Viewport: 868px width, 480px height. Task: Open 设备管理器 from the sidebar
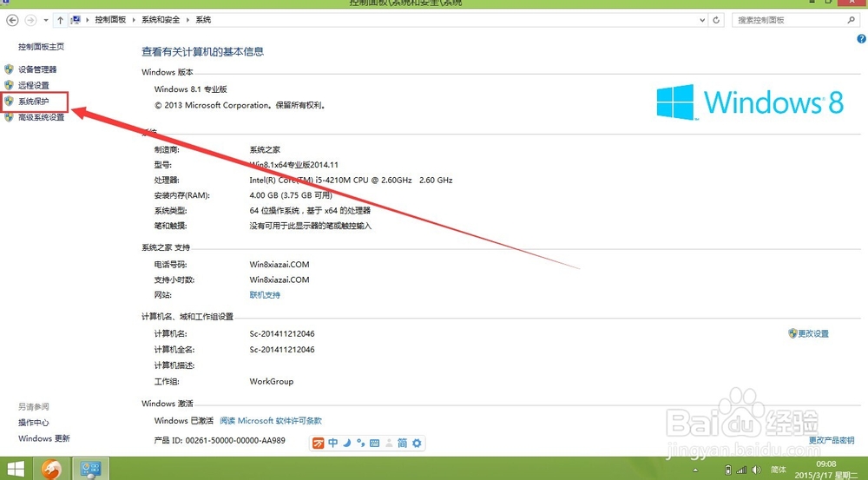(x=37, y=69)
